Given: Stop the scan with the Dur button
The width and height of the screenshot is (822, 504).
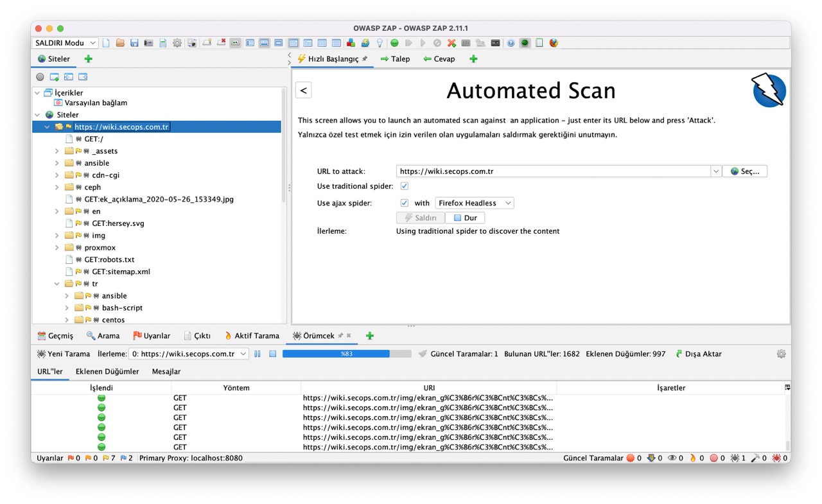Looking at the screenshot, I should pyautogui.click(x=465, y=218).
